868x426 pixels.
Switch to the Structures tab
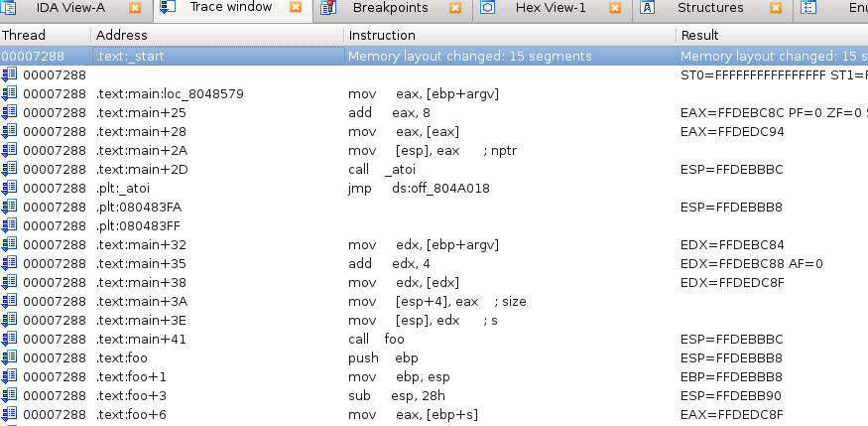[x=709, y=8]
